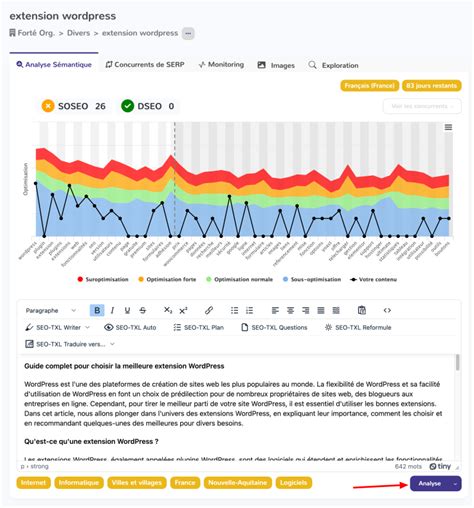Center align the text

click(x=290, y=310)
